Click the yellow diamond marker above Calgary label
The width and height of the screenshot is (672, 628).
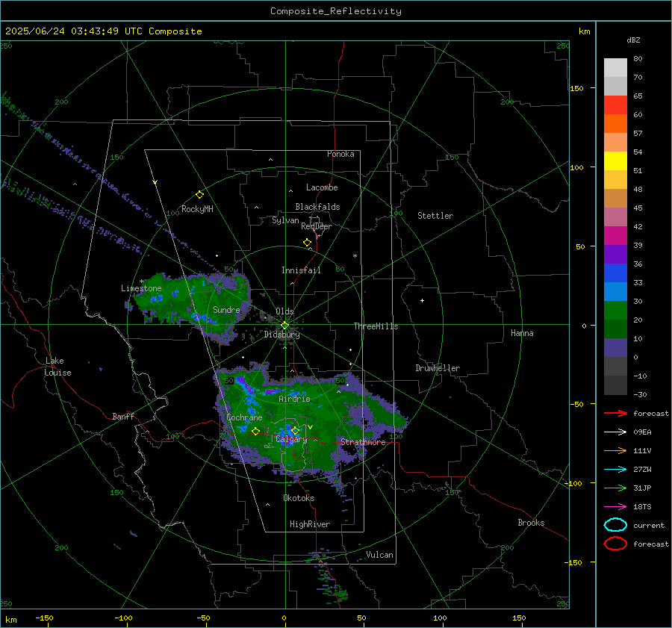[x=295, y=430]
